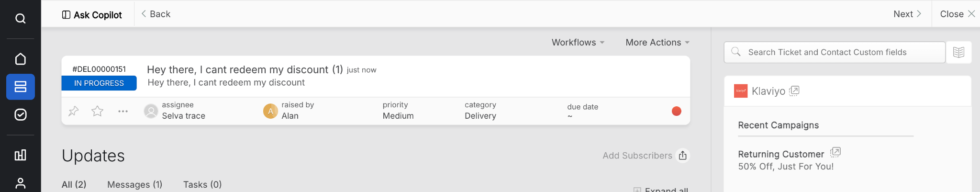
Task: Open the IN PROGRESS status selector
Action: click(x=99, y=83)
